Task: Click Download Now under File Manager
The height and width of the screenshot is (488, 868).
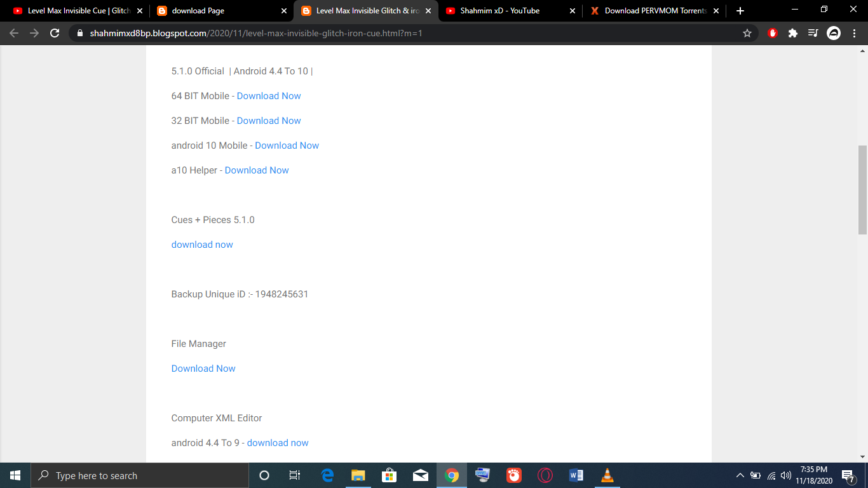Action: tap(203, 369)
